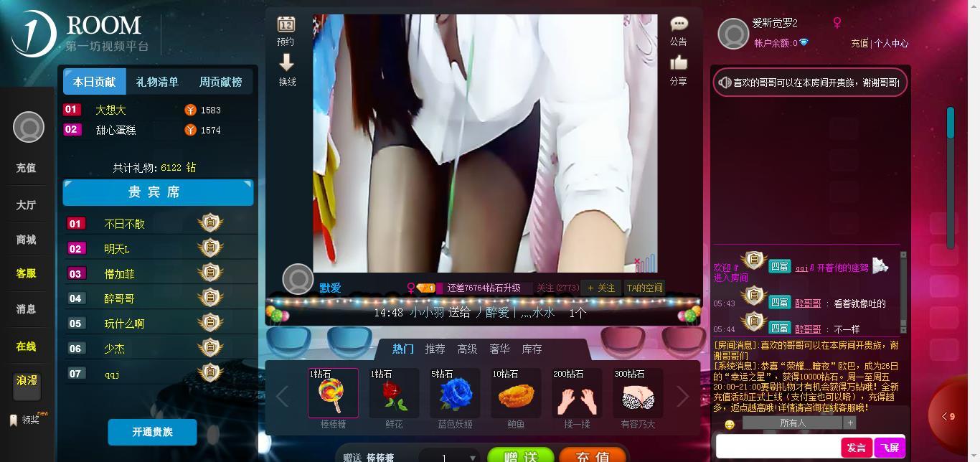This screenshot has height=462, width=980.
Task: Select the 棒棒糖 lollipop gift
Action: pos(332,393)
